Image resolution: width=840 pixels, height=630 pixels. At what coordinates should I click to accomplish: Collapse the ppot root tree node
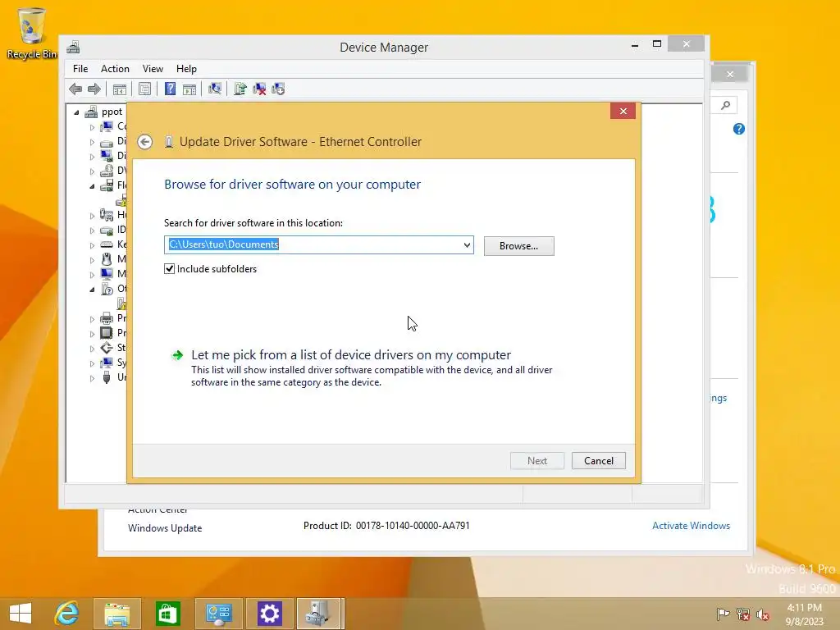(76, 112)
